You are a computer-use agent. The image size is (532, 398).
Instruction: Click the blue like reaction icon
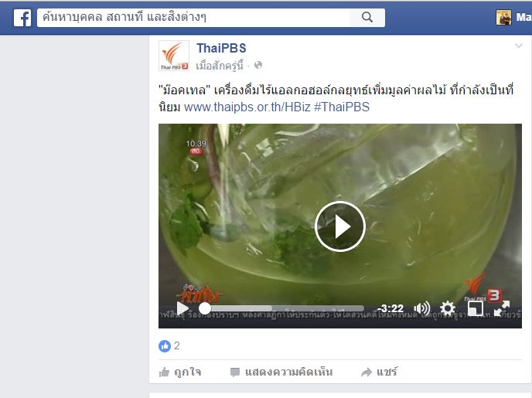coord(165,346)
